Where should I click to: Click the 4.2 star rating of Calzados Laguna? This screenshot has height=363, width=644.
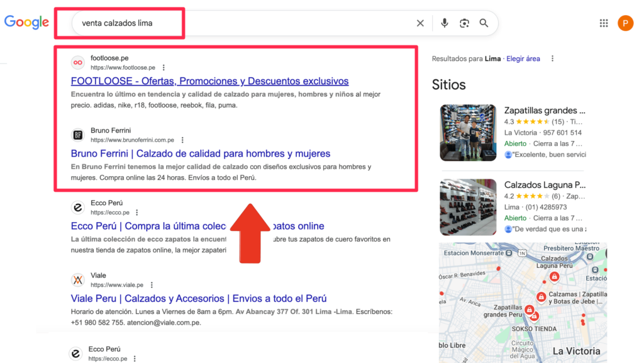point(532,196)
